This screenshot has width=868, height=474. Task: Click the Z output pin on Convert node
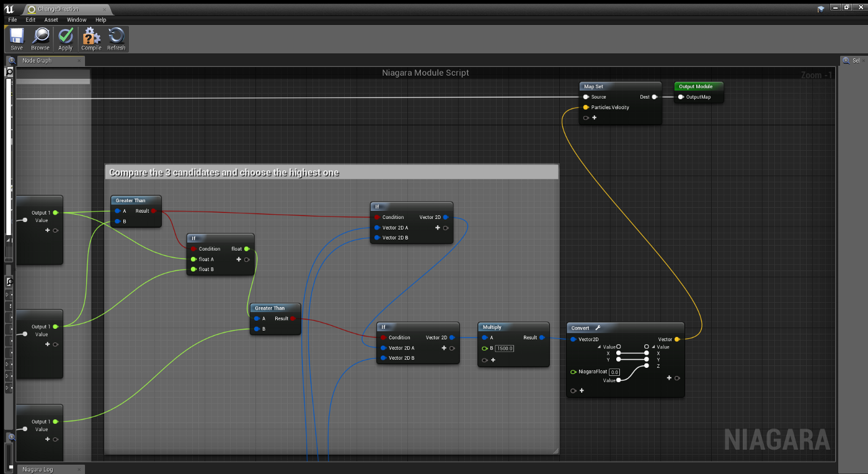click(x=647, y=366)
